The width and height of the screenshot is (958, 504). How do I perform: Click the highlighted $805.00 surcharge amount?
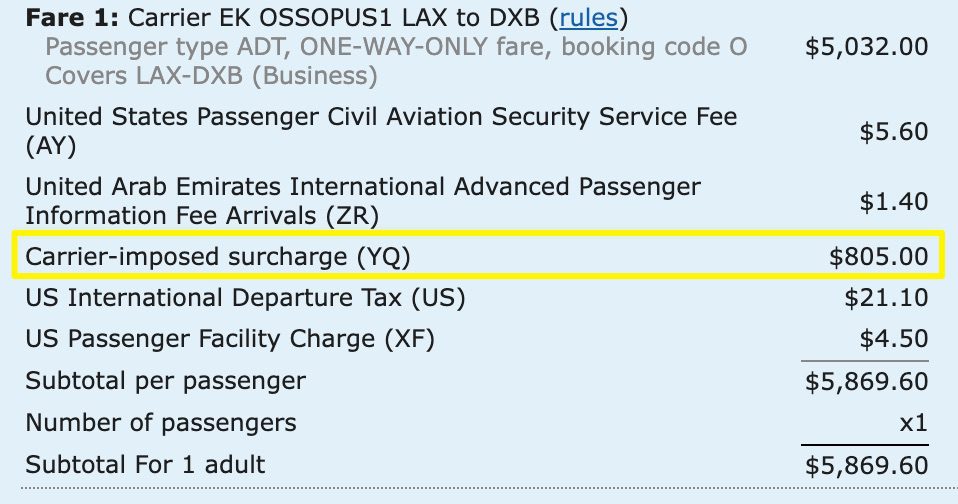(x=879, y=257)
